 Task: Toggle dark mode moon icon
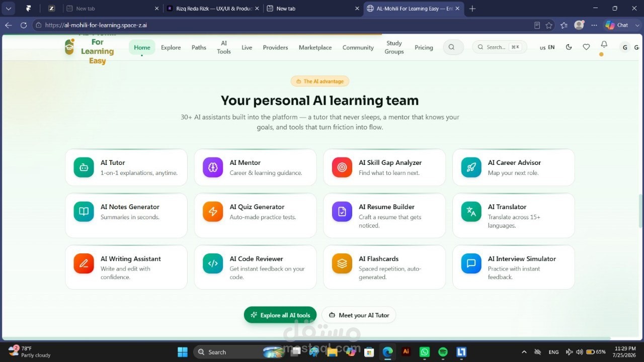(x=569, y=47)
